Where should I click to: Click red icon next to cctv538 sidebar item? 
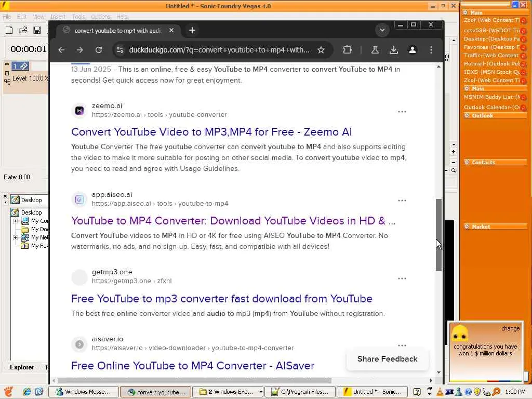524,31
